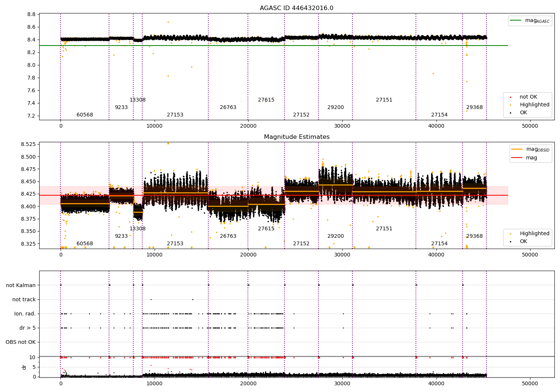Click the 'dr > 5' axis label
The width and height of the screenshot is (560, 392).
(x=28, y=328)
